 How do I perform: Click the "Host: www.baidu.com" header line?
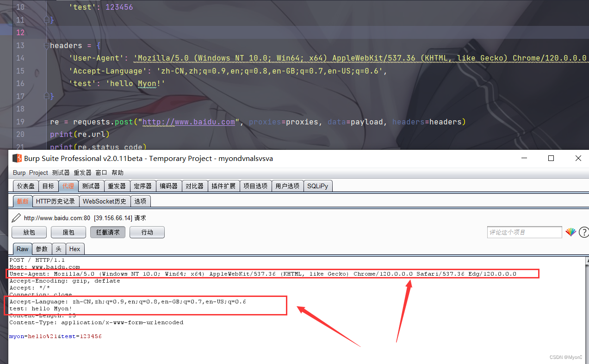45,267
